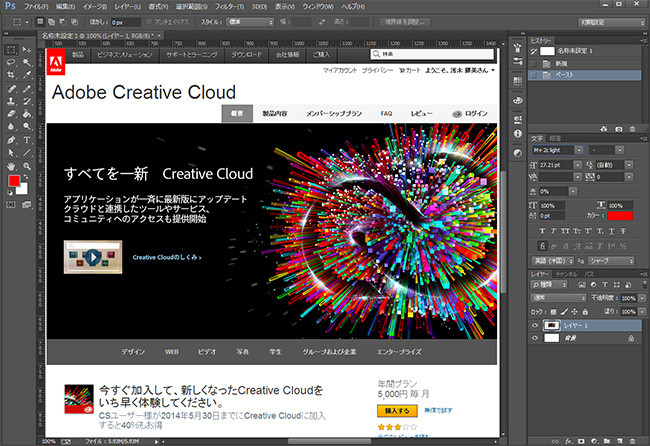Hide 背景 layer visibility eye

(x=535, y=338)
